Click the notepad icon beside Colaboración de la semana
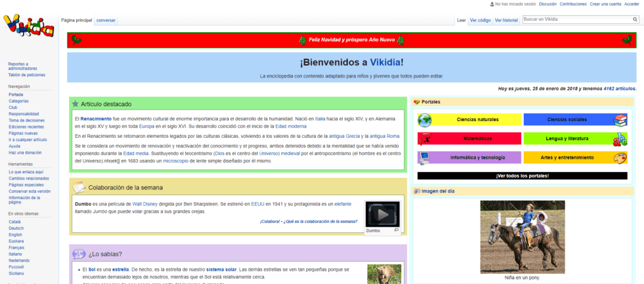 (79, 187)
